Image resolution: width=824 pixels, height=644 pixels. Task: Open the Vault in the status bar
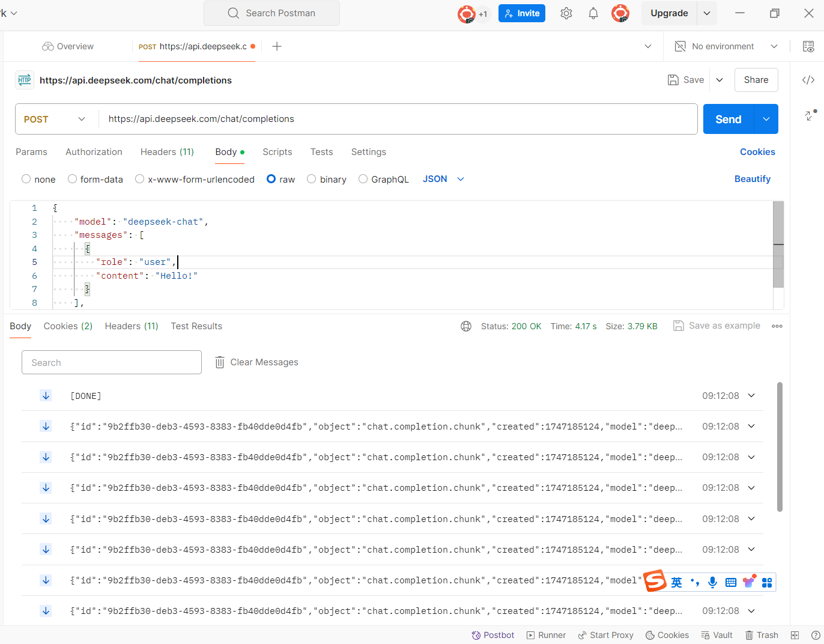coord(716,635)
